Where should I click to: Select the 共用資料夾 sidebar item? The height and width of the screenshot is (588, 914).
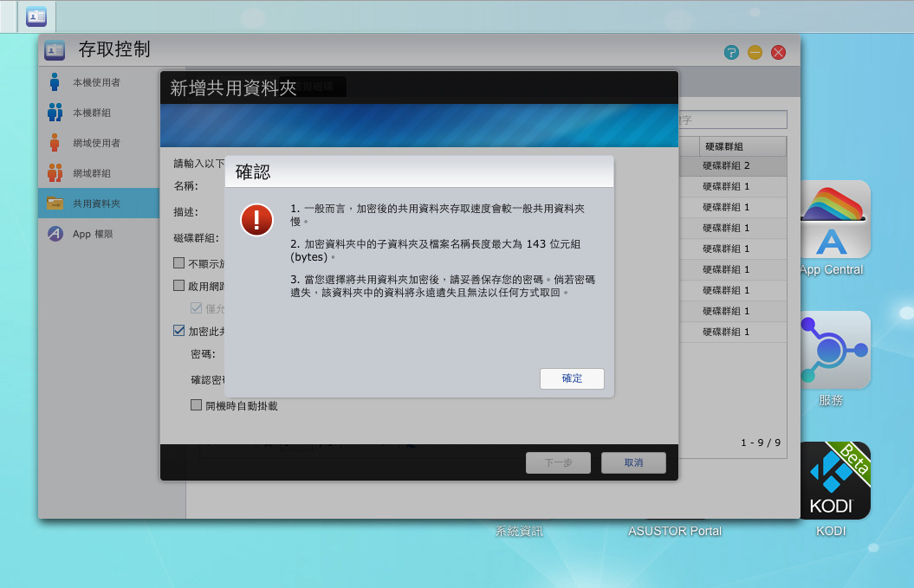pyautogui.click(x=99, y=204)
